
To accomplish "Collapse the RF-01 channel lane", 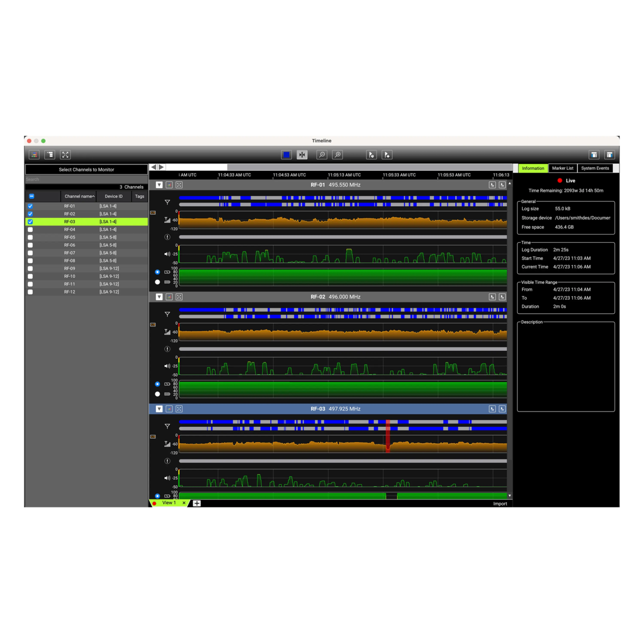I will pyautogui.click(x=159, y=185).
